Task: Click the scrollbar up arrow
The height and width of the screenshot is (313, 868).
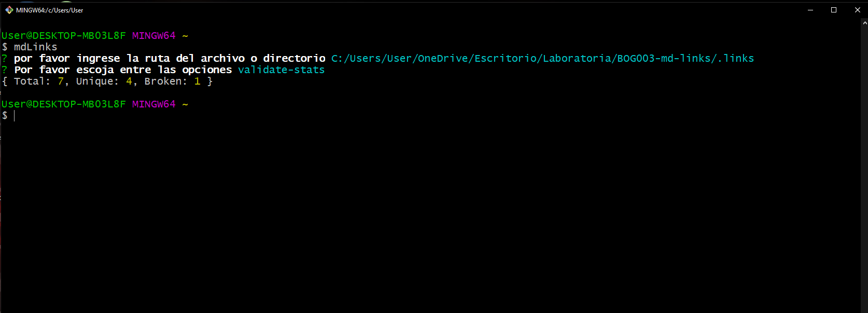Action: (x=864, y=23)
